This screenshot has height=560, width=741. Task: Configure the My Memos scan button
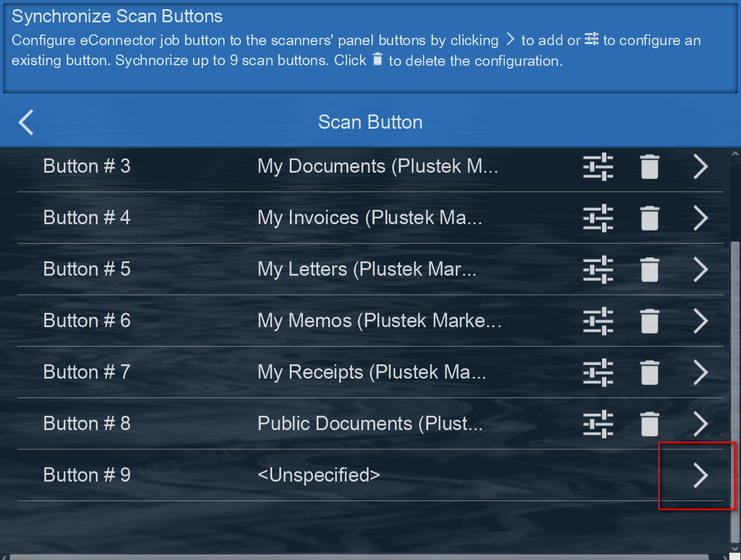[x=598, y=321]
